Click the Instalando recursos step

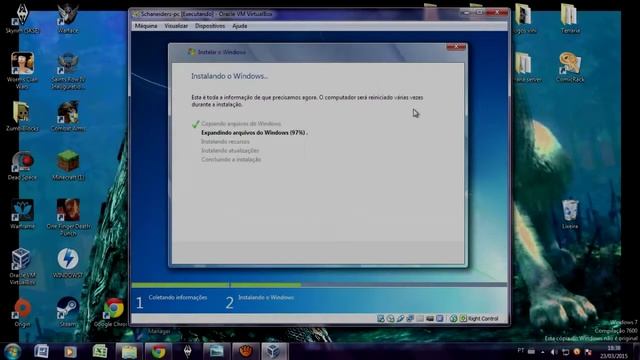click(x=225, y=142)
